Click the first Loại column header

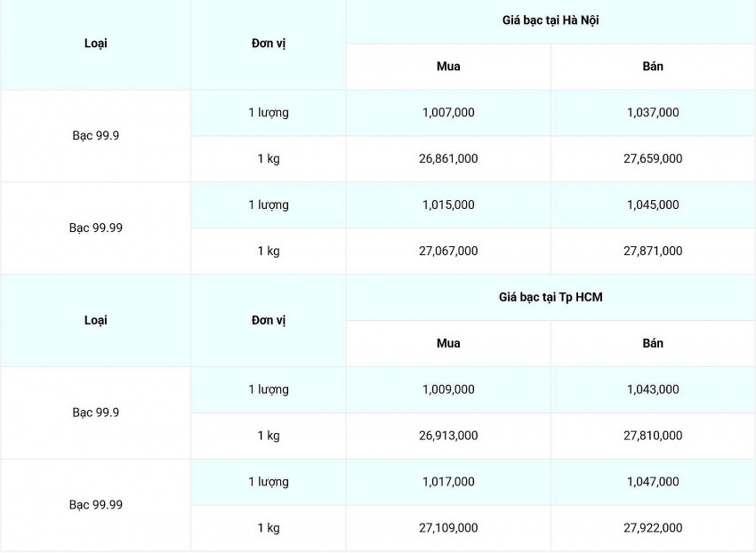[95, 43]
